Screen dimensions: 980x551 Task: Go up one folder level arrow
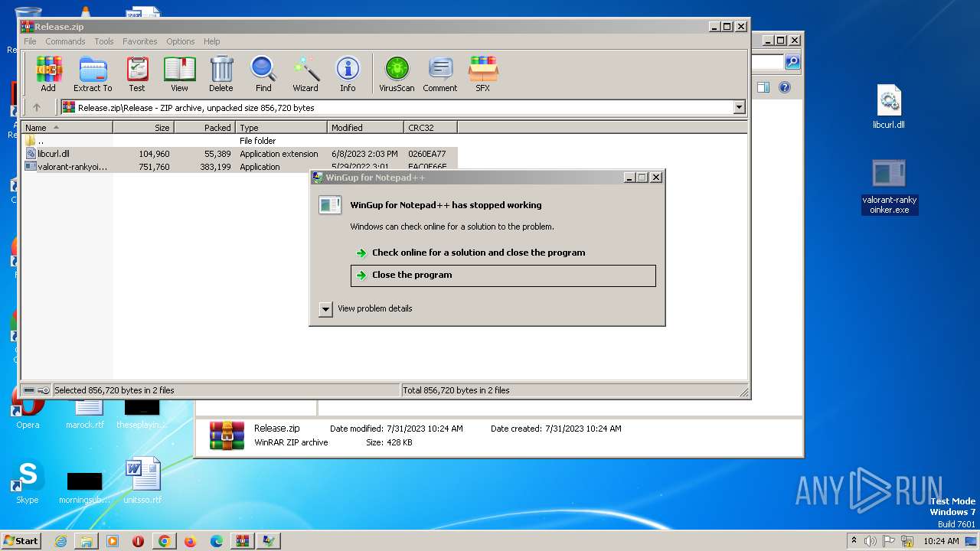tap(36, 107)
